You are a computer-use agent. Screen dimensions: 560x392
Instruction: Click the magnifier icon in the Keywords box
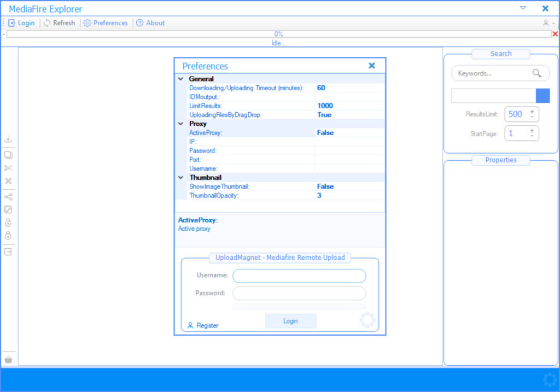pos(536,73)
